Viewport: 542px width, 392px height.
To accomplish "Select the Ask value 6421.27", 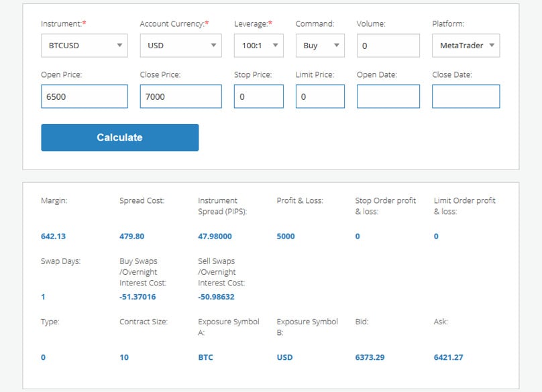I will coord(448,357).
